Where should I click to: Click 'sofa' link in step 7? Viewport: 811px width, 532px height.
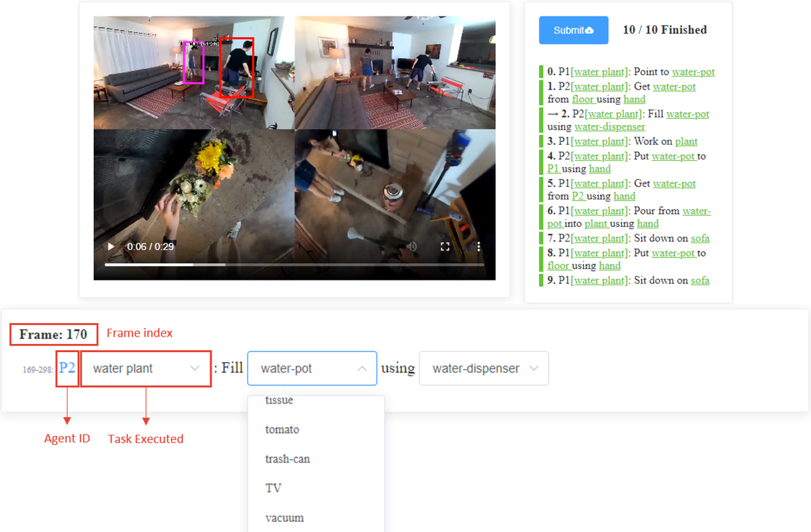point(700,238)
